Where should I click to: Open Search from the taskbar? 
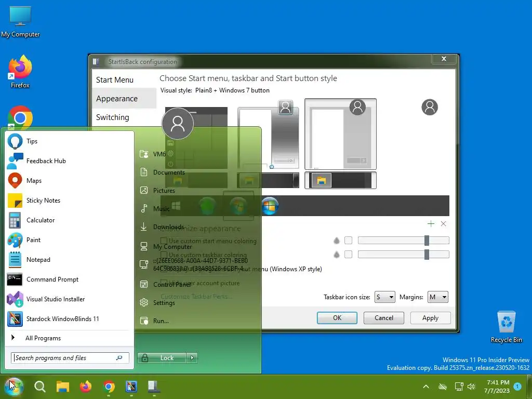pos(39,387)
